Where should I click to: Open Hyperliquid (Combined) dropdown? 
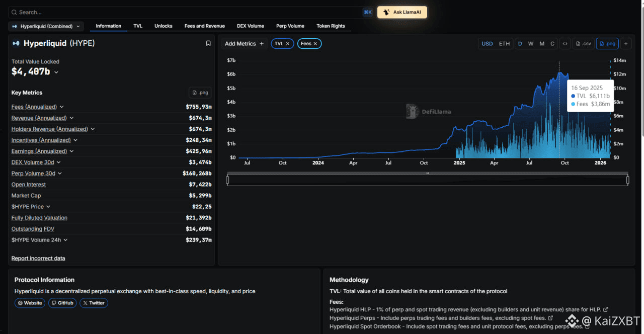46,26
